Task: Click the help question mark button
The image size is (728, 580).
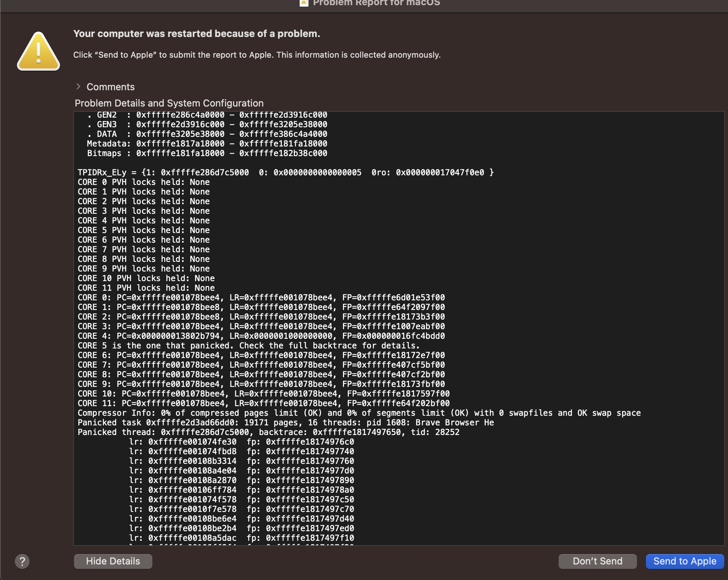Action: tap(22, 561)
